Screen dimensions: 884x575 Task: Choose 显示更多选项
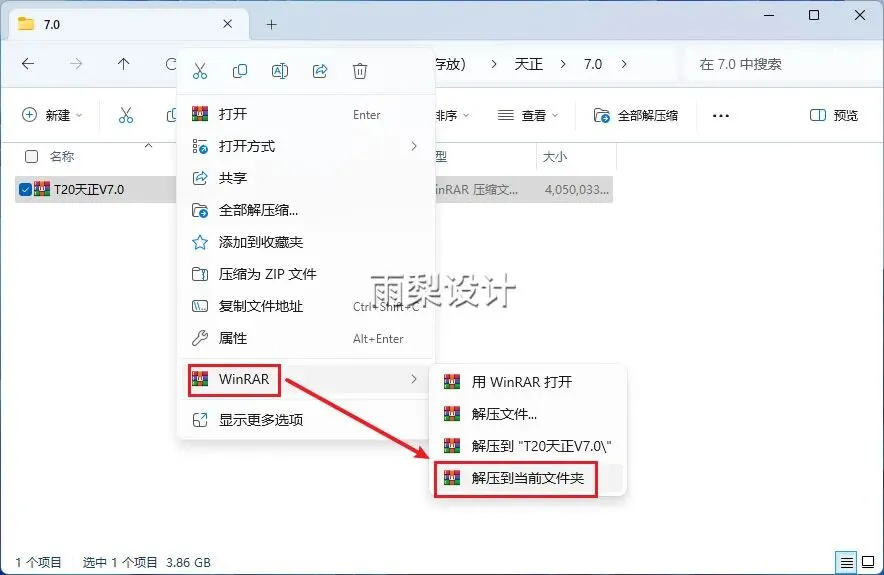tap(306, 420)
